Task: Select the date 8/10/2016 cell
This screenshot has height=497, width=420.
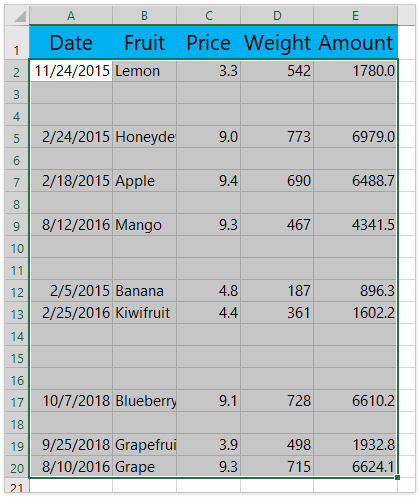Action: pos(71,467)
